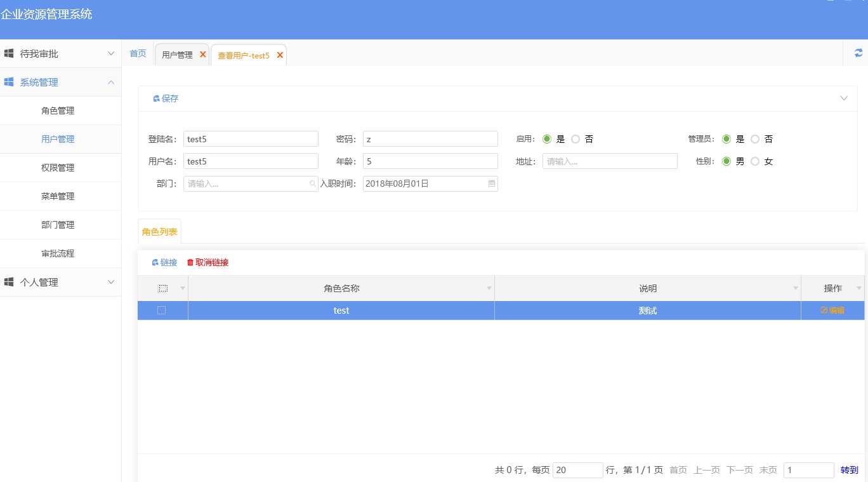Click the 每页 rows-per-page input
This screenshot has width=868, height=482.
(578, 470)
